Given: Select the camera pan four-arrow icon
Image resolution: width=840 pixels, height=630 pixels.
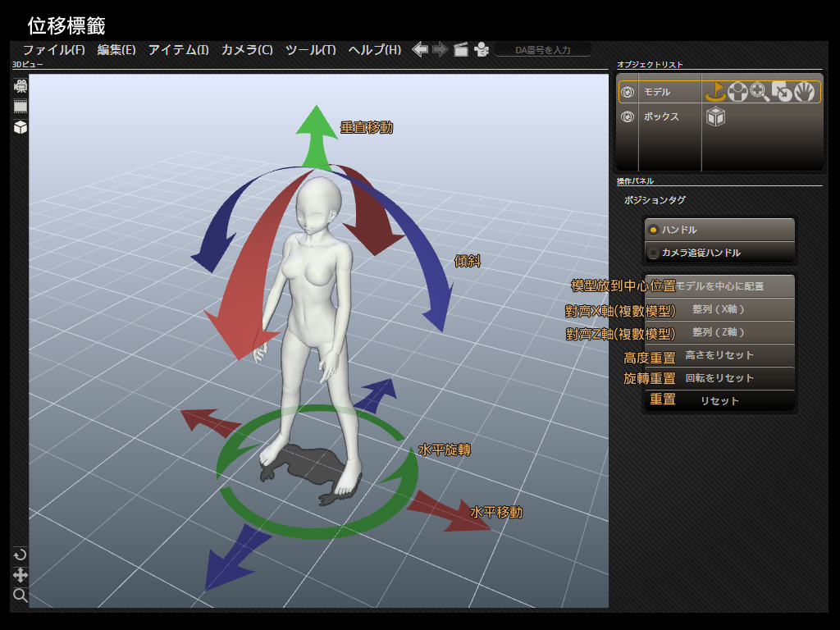Looking at the screenshot, I should (21, 575).
